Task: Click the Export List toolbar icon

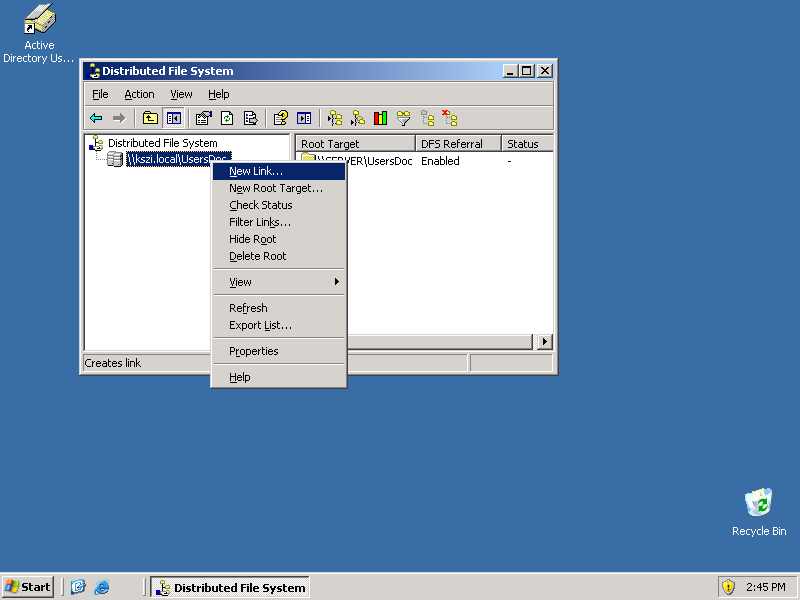Action: 251,118
